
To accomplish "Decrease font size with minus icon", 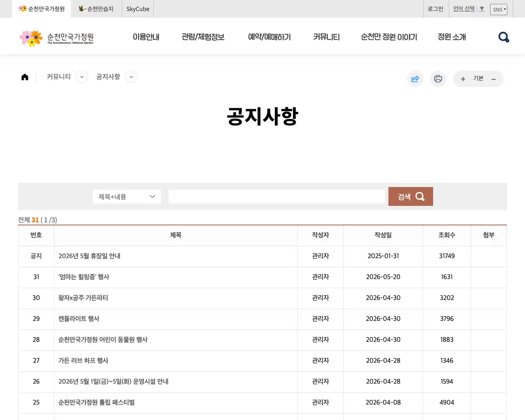I will point(494,79).
